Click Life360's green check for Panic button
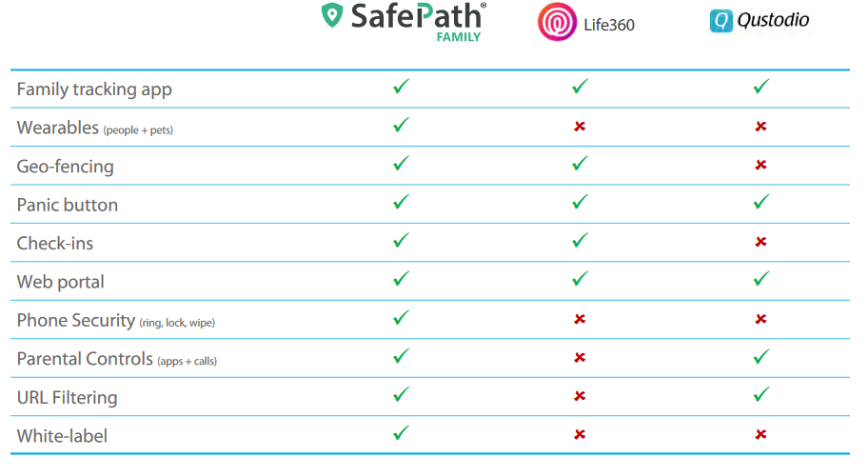The width and height of the screenshot is (868, 476). coord(580,203)
